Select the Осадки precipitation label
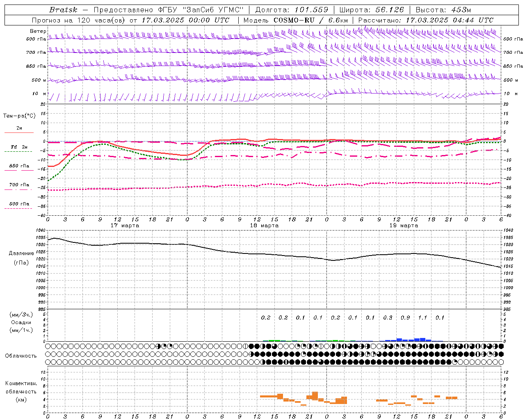The image size is (525, 420). coord(21,322)
